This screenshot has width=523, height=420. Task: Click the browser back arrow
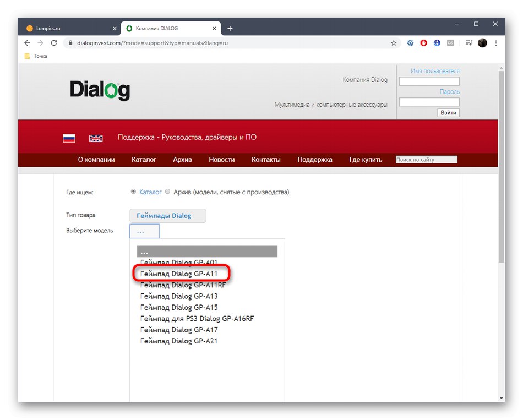[x=28, y=43]
